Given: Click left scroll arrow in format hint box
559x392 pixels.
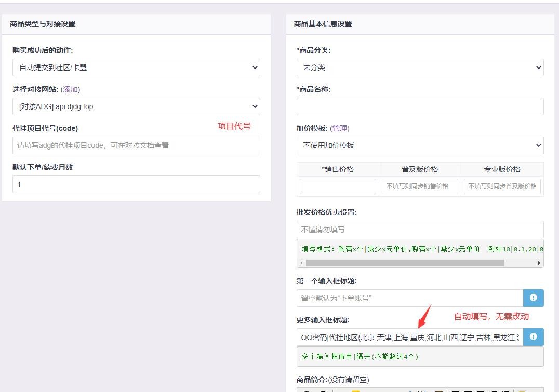Looking at the screenshot, I should tap(302, 263).
